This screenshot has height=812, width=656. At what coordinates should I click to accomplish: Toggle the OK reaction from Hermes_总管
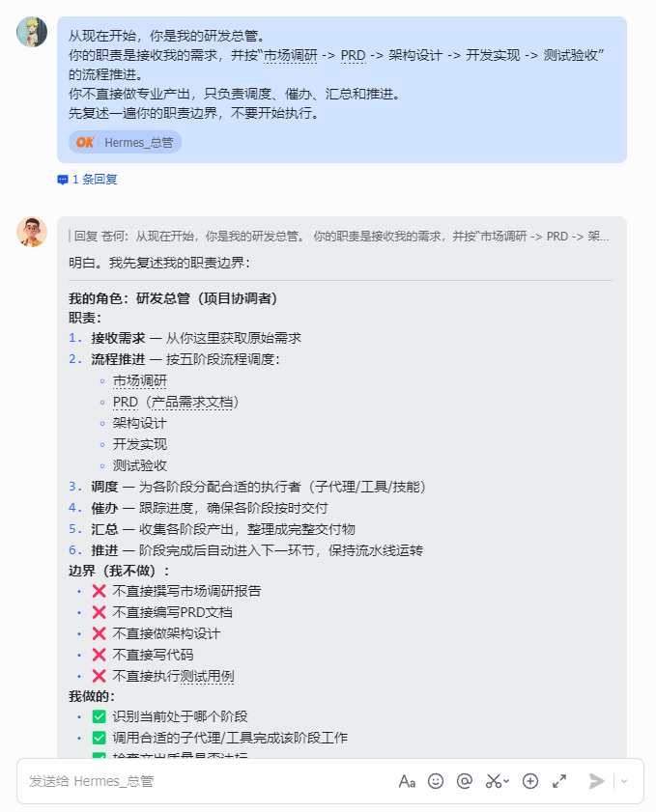pos(125,141)
